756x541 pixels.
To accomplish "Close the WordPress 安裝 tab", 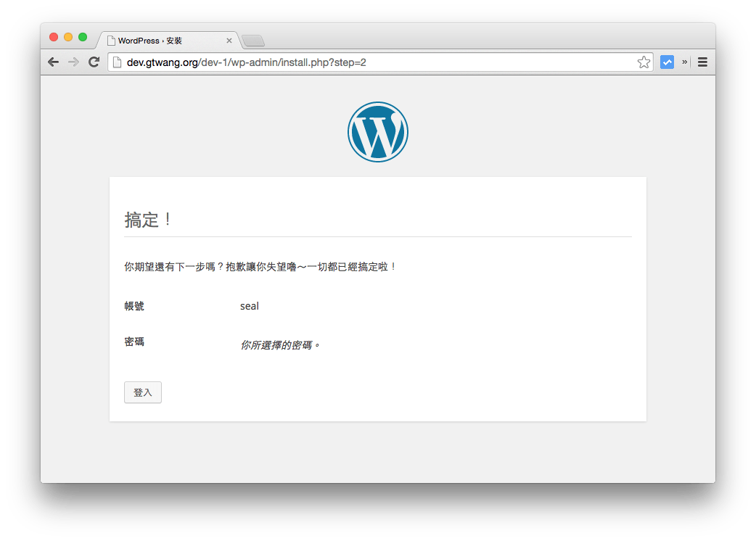I will [x=229, y=41].
